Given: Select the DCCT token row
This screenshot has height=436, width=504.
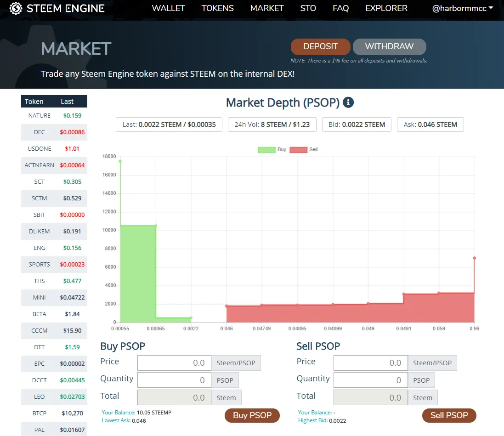Looking at the screenshot, I should point(54,381).
